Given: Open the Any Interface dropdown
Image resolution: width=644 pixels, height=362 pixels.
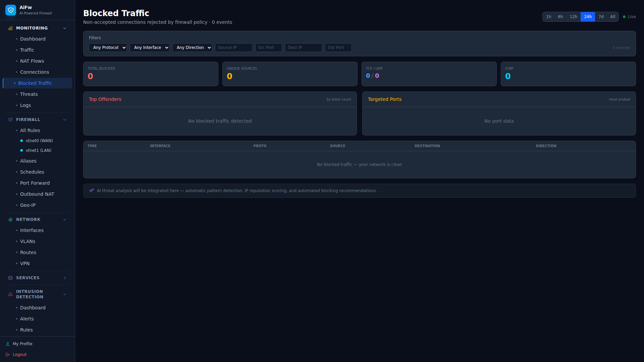Looking at the screenshot, I should pyautogui.click(x=150, y=48).
